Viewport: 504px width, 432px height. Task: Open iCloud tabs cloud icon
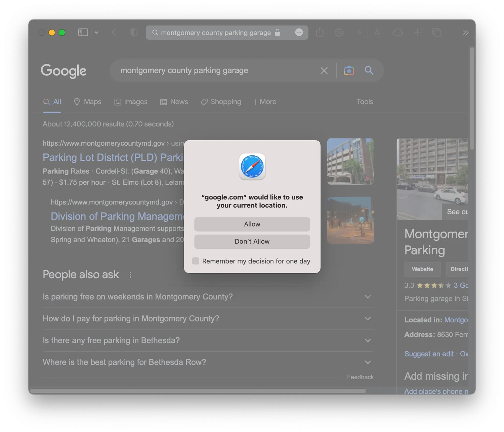click(x=398, y=32)
